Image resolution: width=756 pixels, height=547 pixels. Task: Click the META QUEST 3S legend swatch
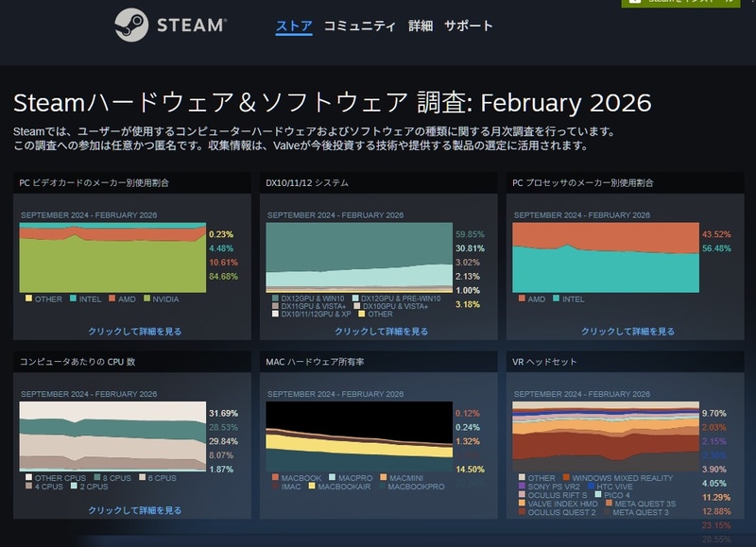[x=609, y=503]
